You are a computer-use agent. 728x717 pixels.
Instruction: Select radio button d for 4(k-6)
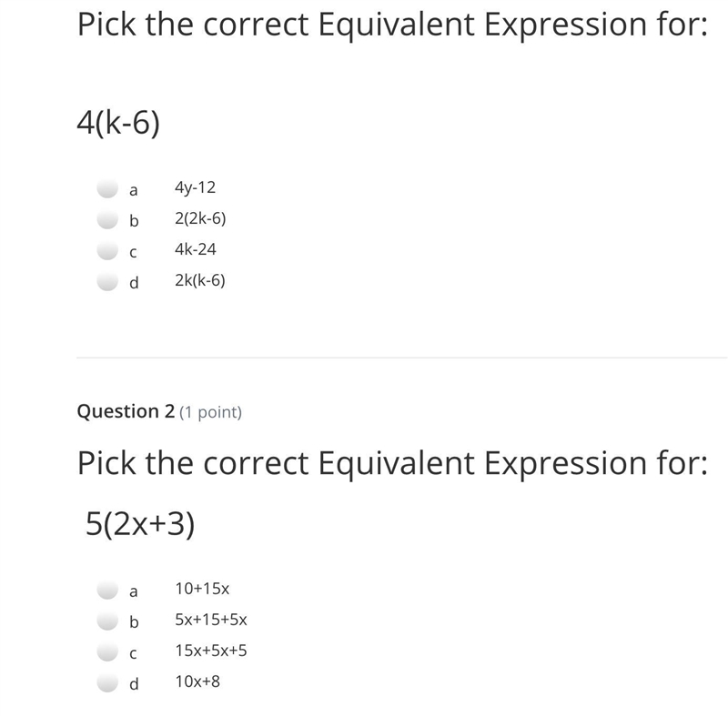107,281
